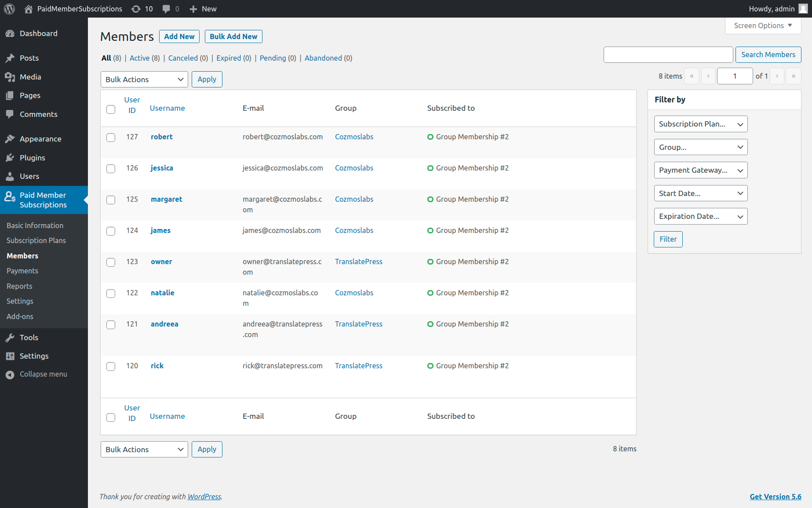Open the jessica username link
Image resolution: width=812 pixels, height=508 pixels.
pyautogui.click(x=162, y=168)
